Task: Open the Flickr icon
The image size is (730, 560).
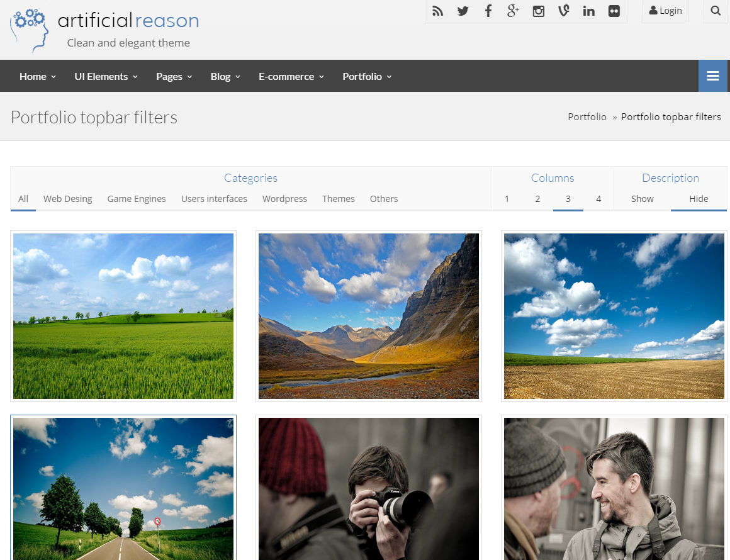Action: pyautogui.click(x=614, y=11)
